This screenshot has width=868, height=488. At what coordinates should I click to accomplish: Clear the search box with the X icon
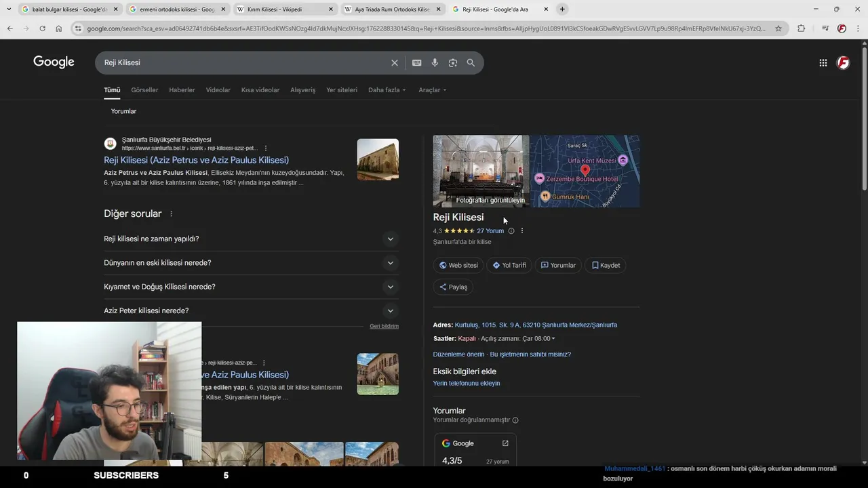tap(395, 62)
